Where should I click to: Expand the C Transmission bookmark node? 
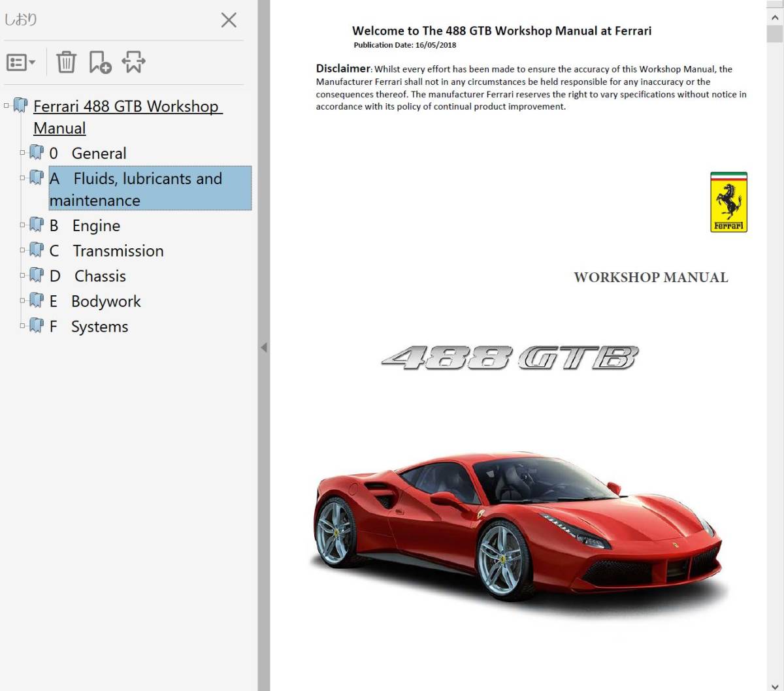point(22,249)
